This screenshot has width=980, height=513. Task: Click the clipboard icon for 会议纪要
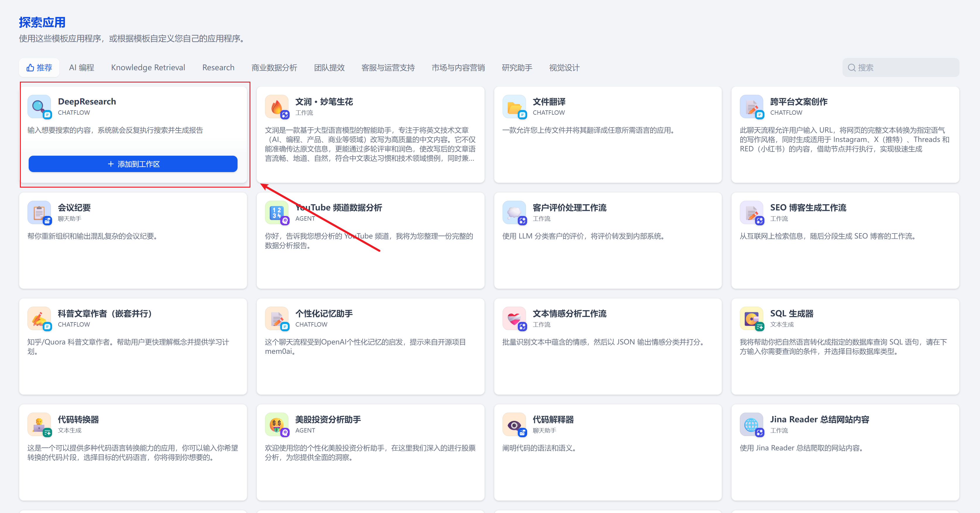39,212
